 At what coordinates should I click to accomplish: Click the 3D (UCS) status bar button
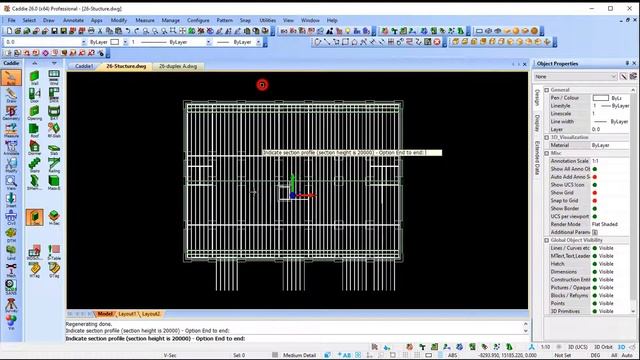pos(578,347)
